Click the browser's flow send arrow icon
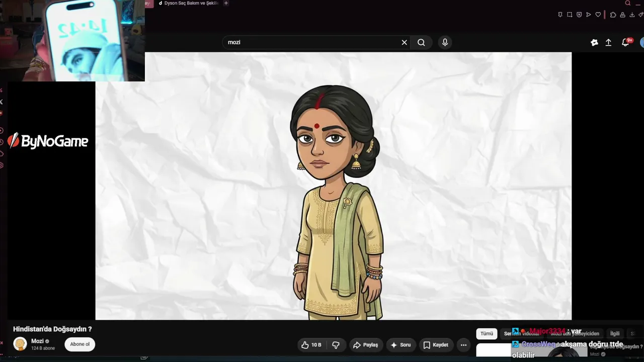This screenshot has height=362, width=644. click(x=588, y=15)
